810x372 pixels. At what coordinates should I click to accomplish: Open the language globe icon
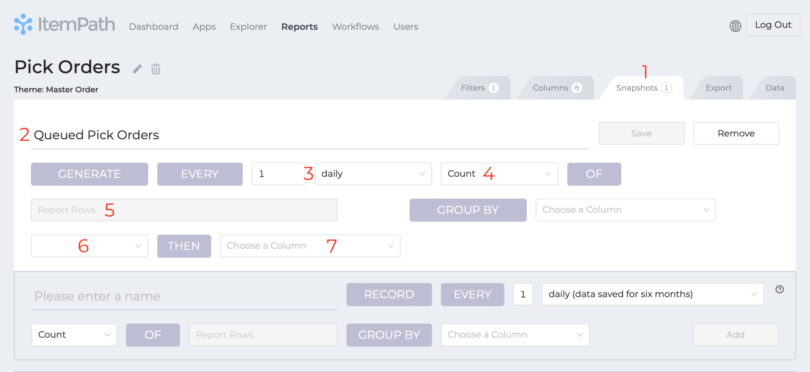(x=735, y=26)
